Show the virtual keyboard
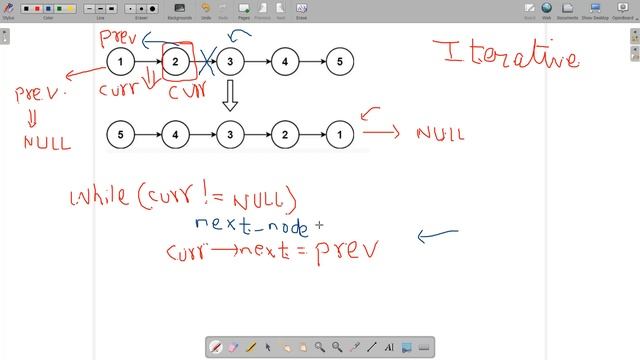640x360 pixels. tap(424, 347)
